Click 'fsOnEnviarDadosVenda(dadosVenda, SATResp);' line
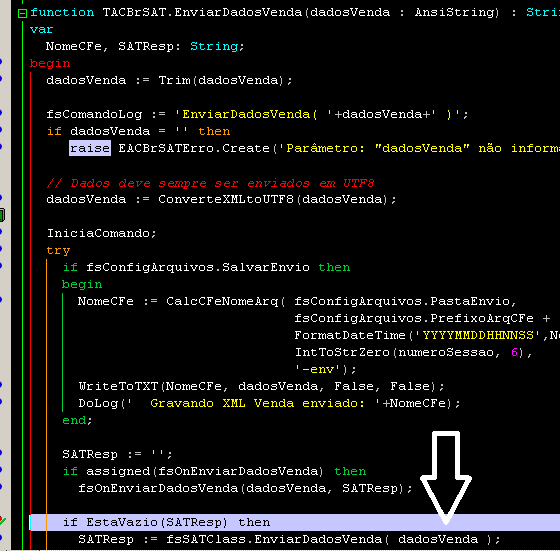Viewport: 560px width, 551px height. pyautogui.click(x=245, y=489)
